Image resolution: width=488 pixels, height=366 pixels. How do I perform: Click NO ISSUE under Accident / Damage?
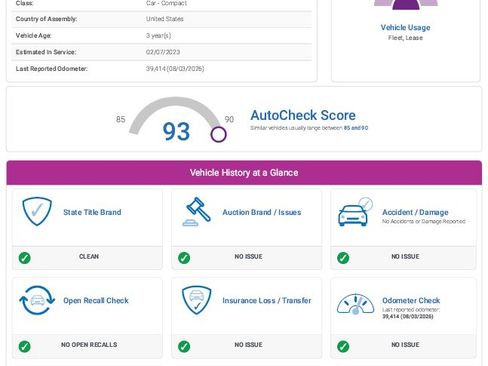[x=405, y=257]
